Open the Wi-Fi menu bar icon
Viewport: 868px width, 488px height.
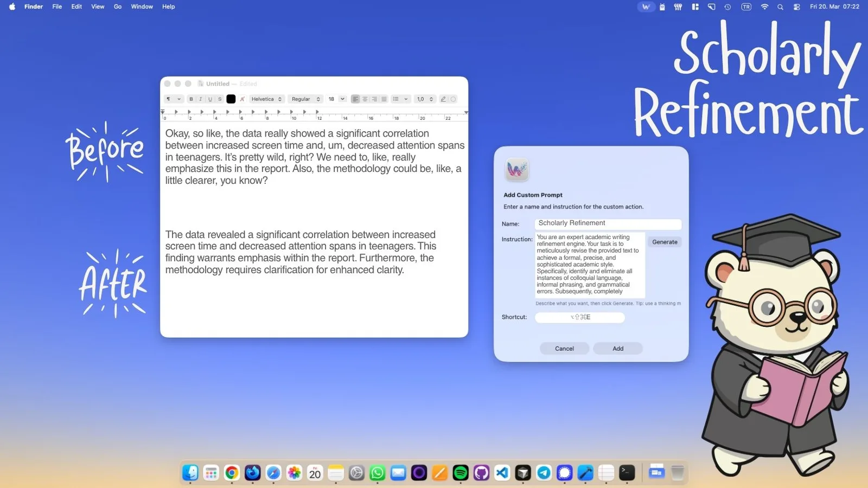[764, 7]
